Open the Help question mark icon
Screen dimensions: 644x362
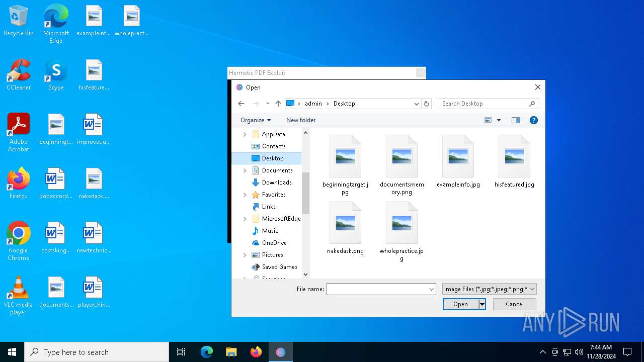pos(534,120)
